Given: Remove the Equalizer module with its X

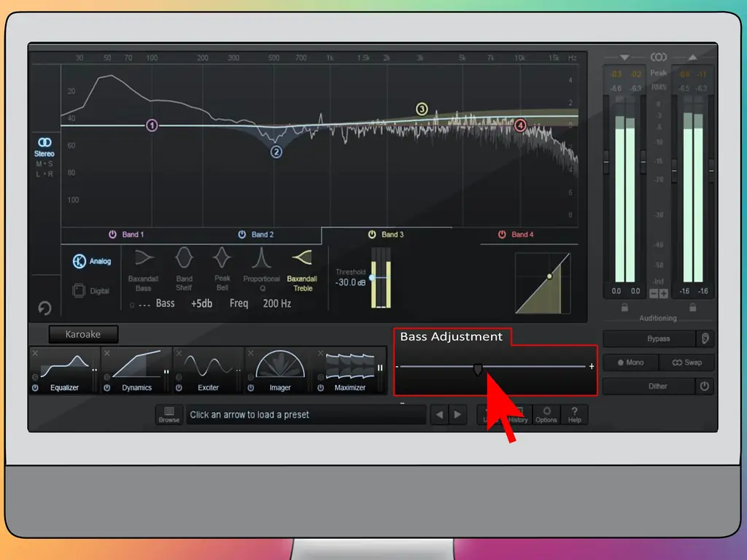Looking at the screenshot, I should [x=35, y=354].
